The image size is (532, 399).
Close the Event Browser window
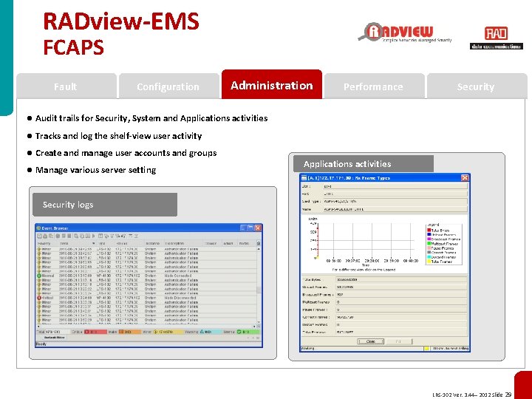pyautogui.click(x=258, y=228)
